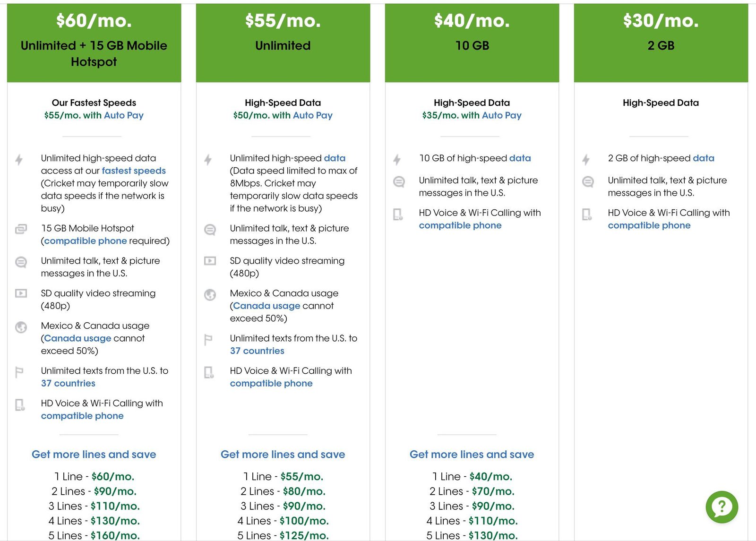Click chat bubble icon in $40/mo. plan

[x=399, y=181]
